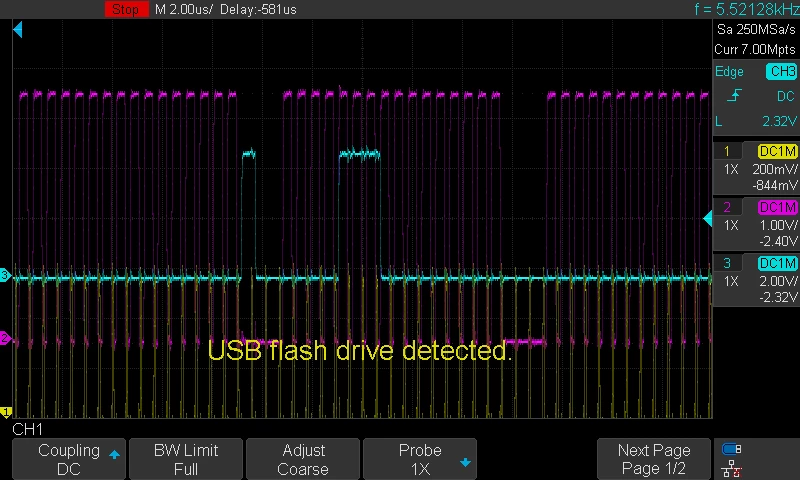Image resolution: width=800 pixels, height=480 pixels.
Task: Click the M 2.00us timebase readout
Action: coord(184,9)
